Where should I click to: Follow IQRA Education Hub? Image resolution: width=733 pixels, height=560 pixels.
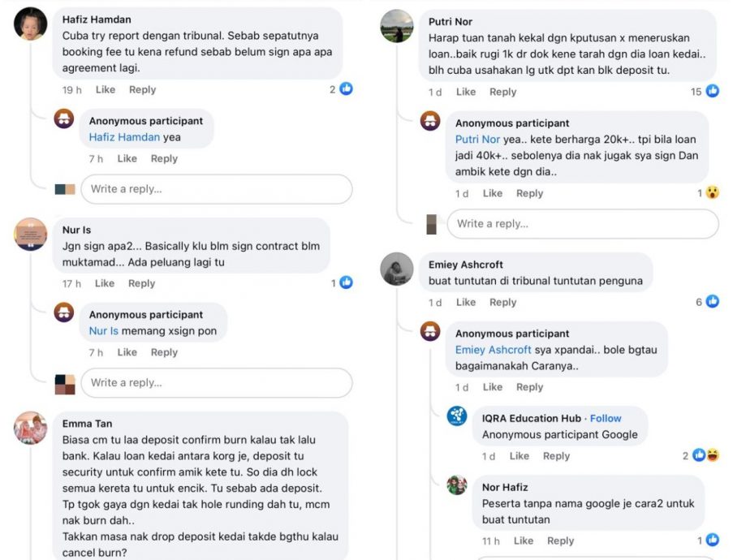606,419
